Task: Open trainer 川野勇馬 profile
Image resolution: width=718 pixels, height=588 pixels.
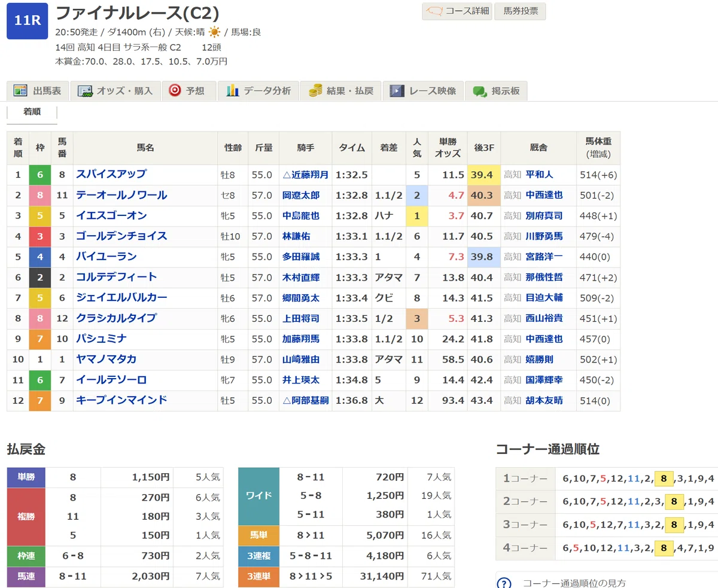Action: (544, 236)
